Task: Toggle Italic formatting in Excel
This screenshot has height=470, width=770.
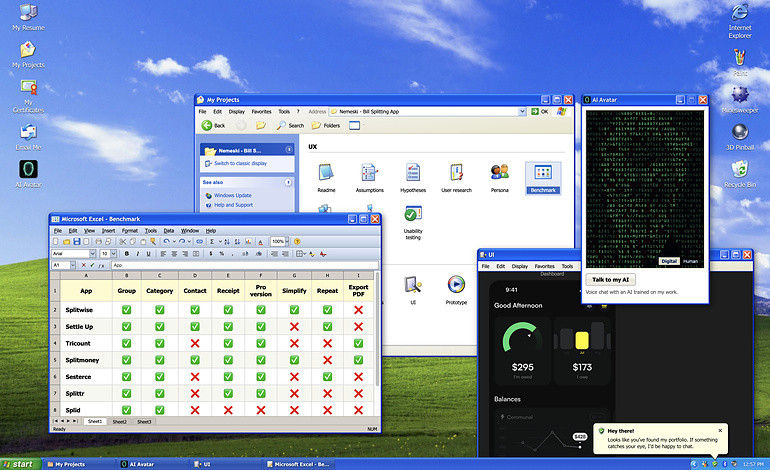Action: pos(138,254)
